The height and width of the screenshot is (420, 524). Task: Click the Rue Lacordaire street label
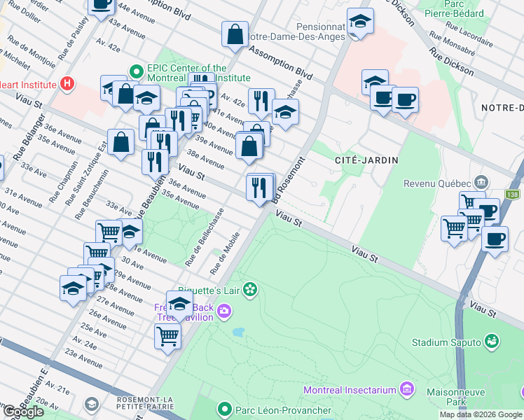(x=469, y=34)
